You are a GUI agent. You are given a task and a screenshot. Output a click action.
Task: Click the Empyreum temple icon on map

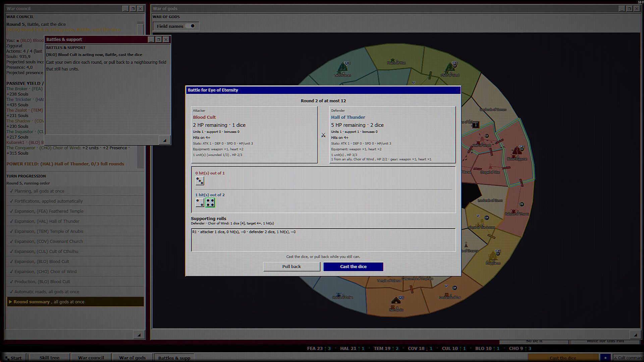pos(492,256)
